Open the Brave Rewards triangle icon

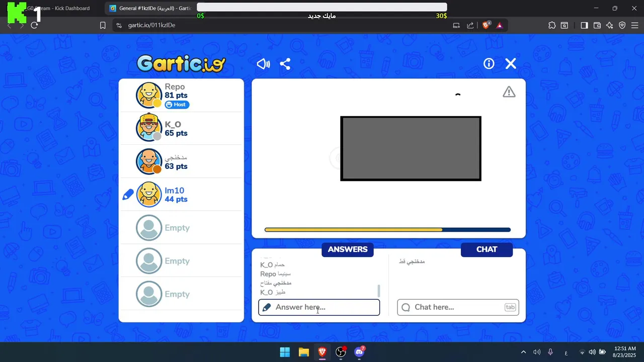pos(500,25)
